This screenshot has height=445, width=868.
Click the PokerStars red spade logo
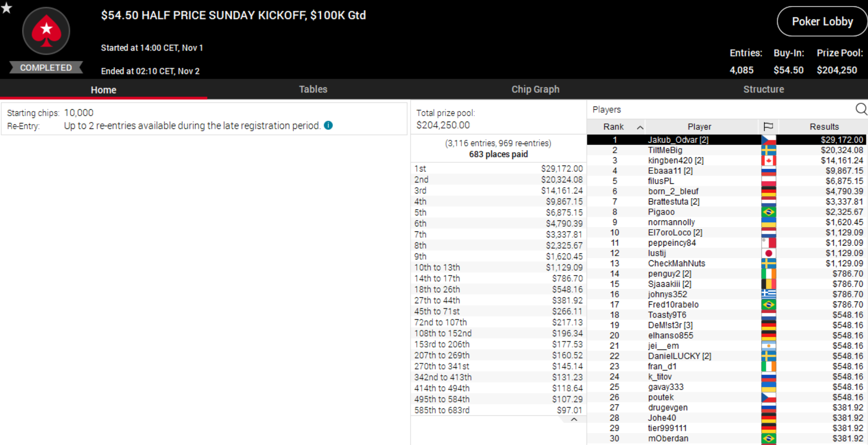(x=46, y=31)
